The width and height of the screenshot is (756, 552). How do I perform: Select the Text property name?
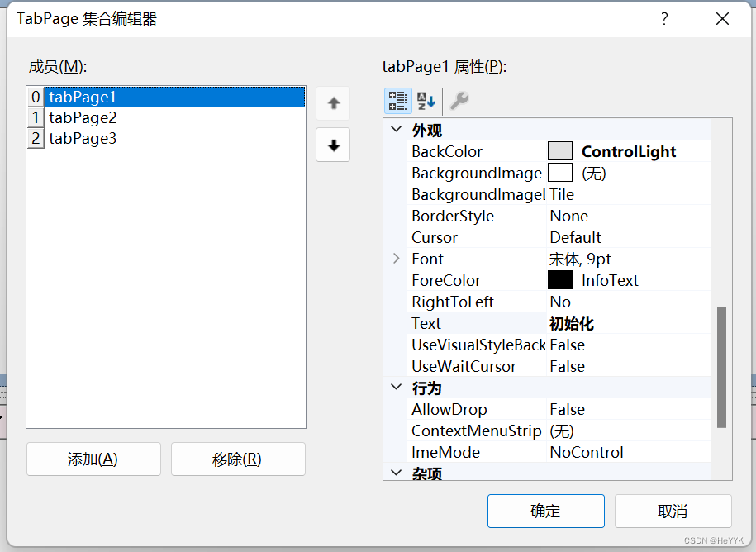(x=426, y=323)
